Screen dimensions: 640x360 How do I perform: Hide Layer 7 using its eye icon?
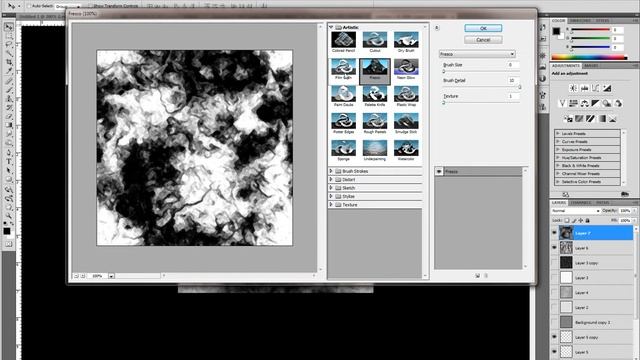tap(554, 233)
